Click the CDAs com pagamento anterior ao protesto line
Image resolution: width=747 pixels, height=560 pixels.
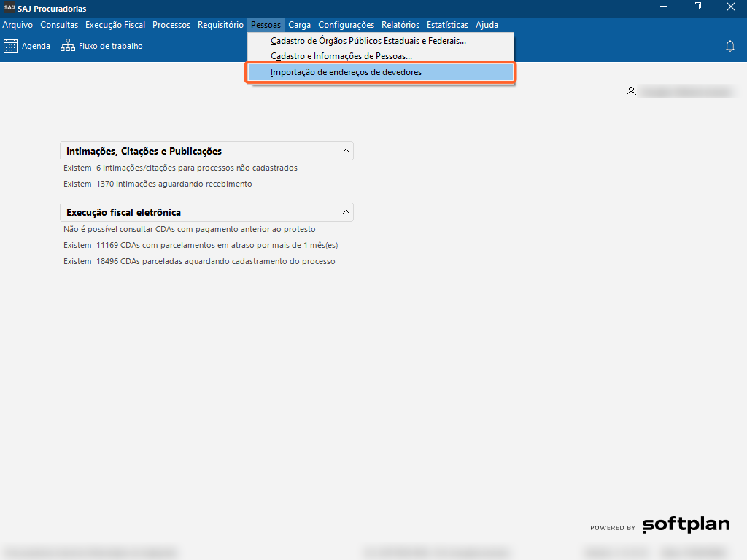click(190, 230)
